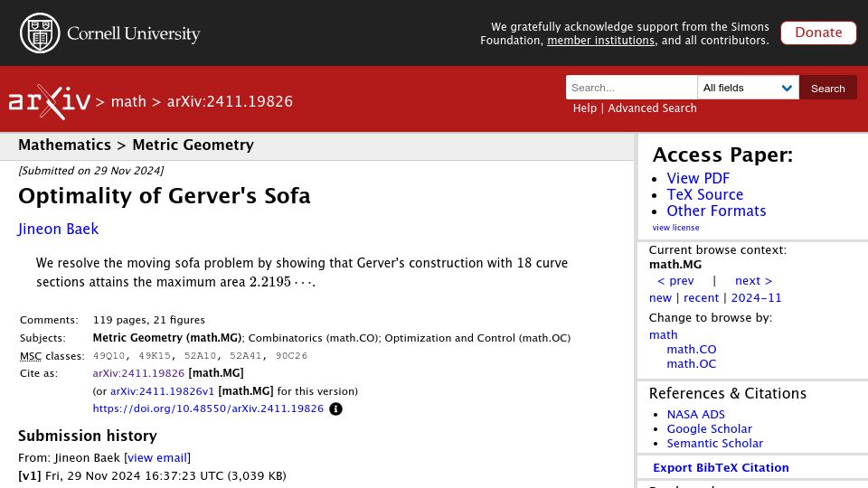The width and height of the screenshot is (868, 488).
Task: Click the Donate button
Action: tap(818, 33)
